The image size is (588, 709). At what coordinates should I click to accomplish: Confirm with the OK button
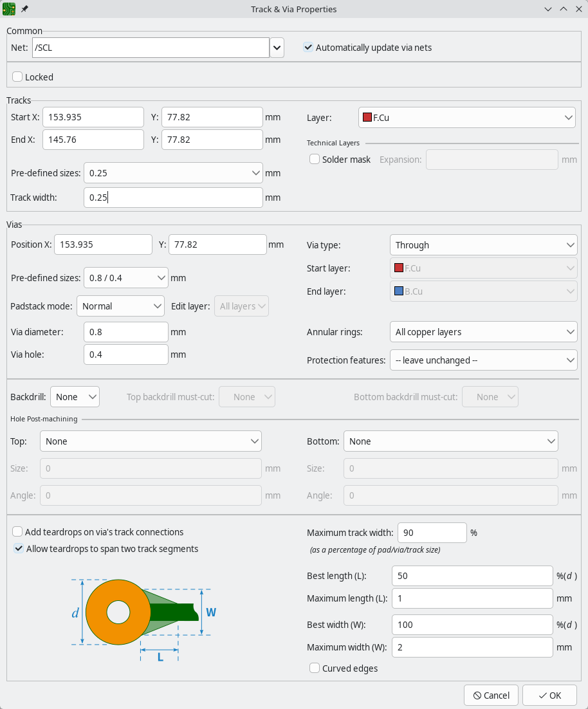[549, 695]
